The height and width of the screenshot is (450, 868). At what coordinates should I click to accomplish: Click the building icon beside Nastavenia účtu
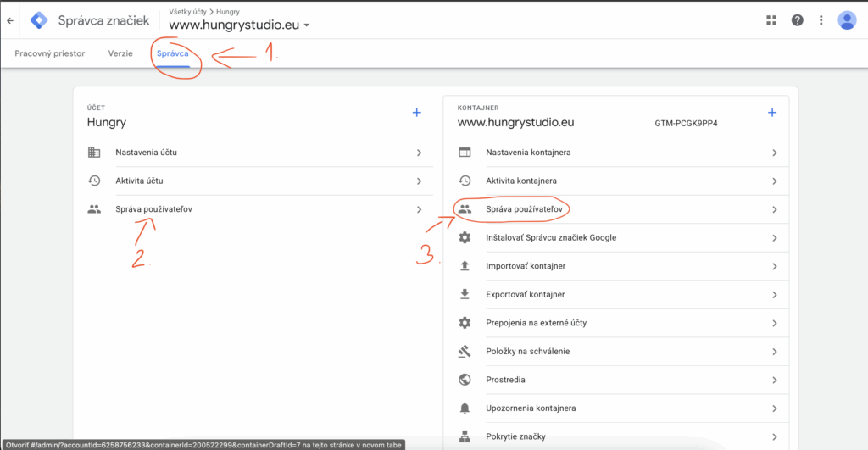(94, 153)
